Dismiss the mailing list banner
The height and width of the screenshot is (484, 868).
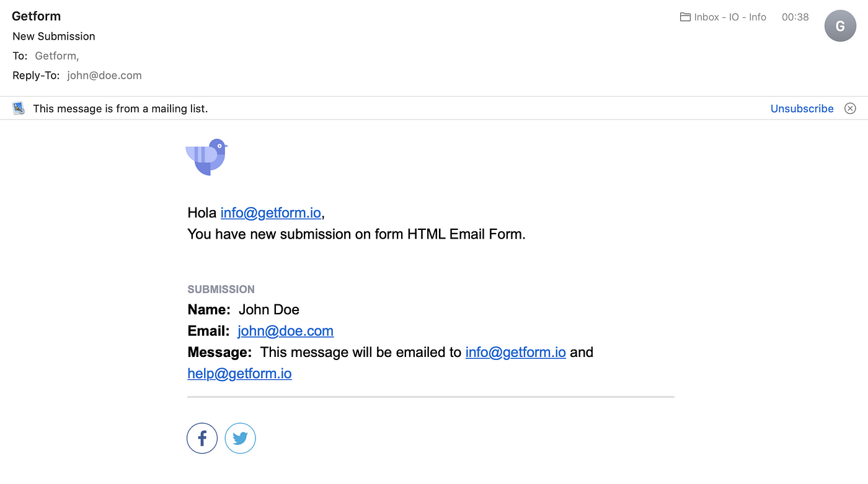pos(850,108)
